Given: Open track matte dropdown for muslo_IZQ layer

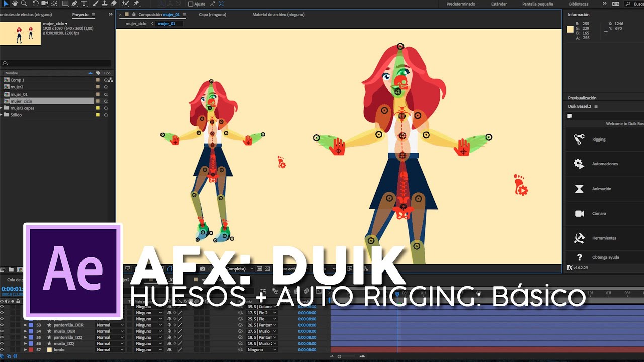Looking at the screenshot, I should [149, 343].
